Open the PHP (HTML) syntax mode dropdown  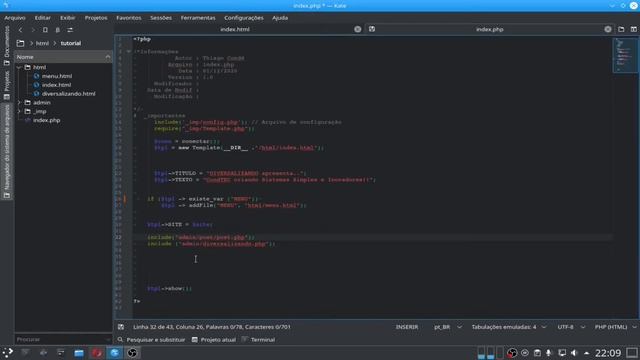coord(615,327)
